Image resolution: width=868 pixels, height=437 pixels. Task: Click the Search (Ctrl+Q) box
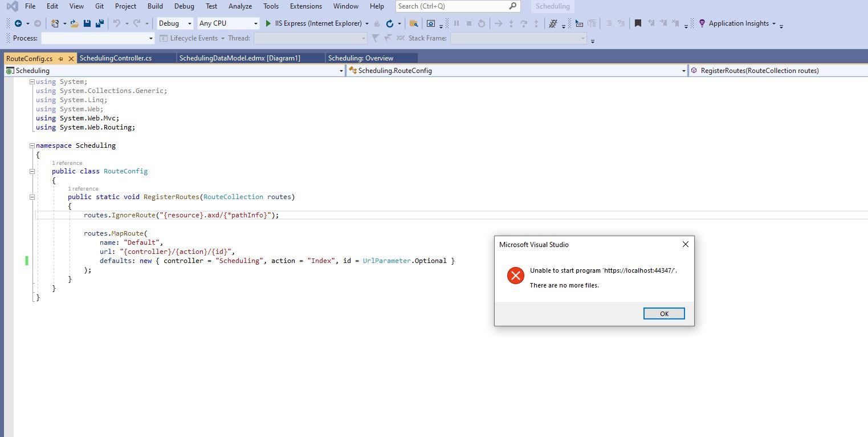(x=453, y=6)
